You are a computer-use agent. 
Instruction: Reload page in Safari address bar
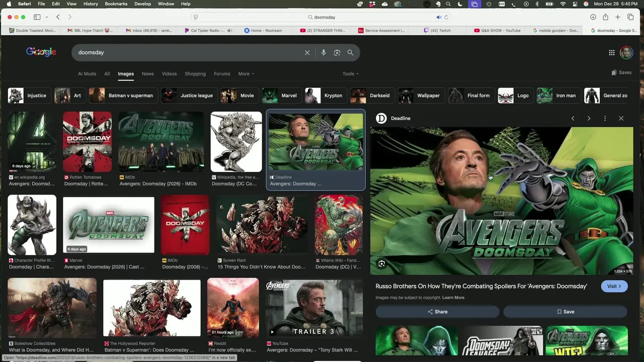[x=446, y=17]
